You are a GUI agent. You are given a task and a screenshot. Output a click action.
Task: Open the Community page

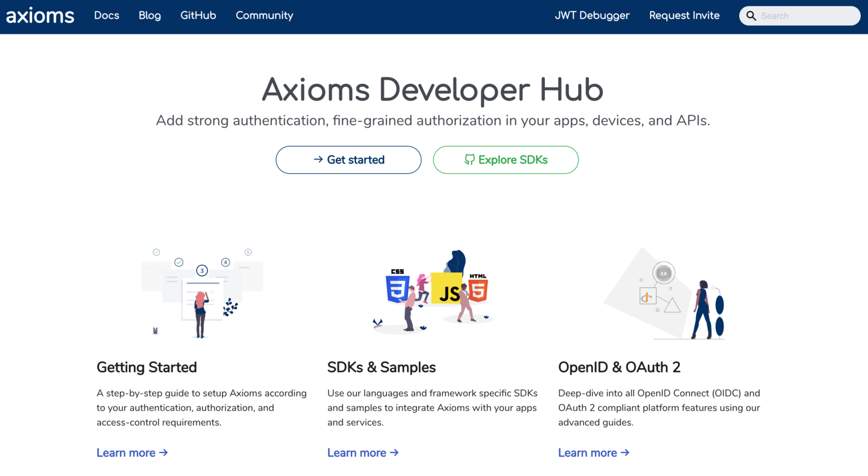point(264,16)
